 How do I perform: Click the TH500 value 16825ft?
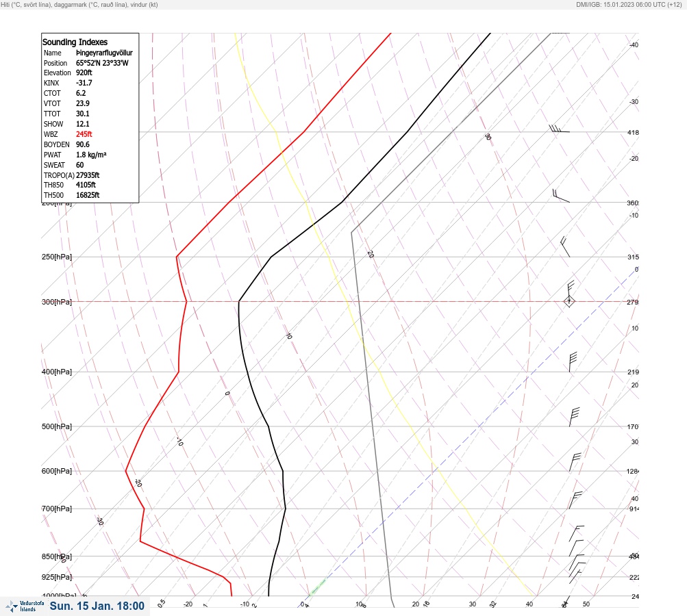coord(88,195)
